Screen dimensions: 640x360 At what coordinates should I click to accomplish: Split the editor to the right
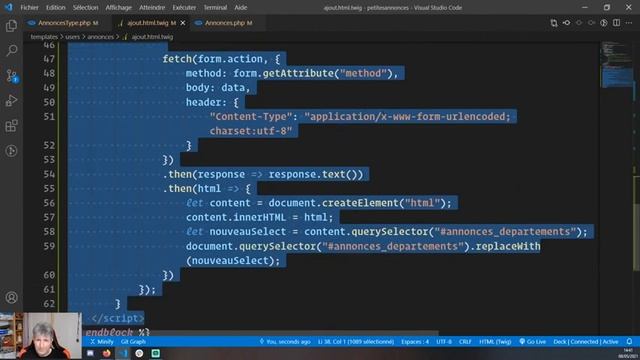click(x=616, y=23)
